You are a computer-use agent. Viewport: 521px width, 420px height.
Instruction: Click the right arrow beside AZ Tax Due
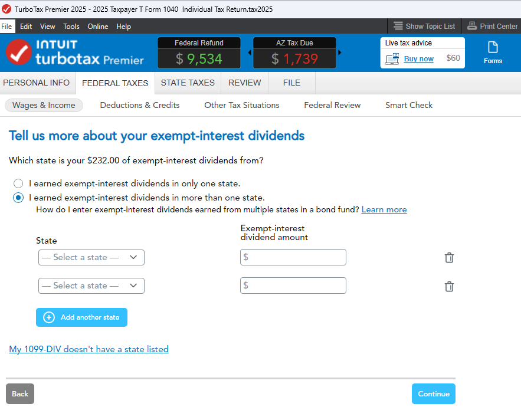pyautogui.click(x=340, y=52)
